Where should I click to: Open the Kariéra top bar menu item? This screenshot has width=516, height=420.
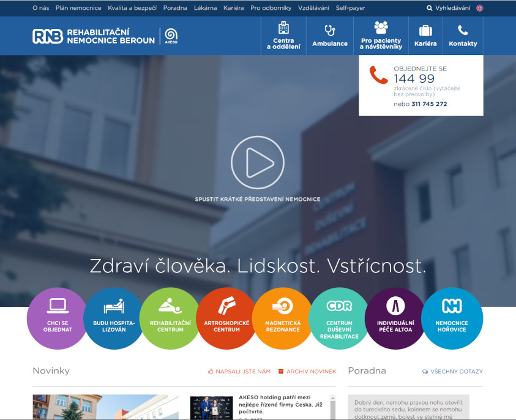tap(234, 8)
